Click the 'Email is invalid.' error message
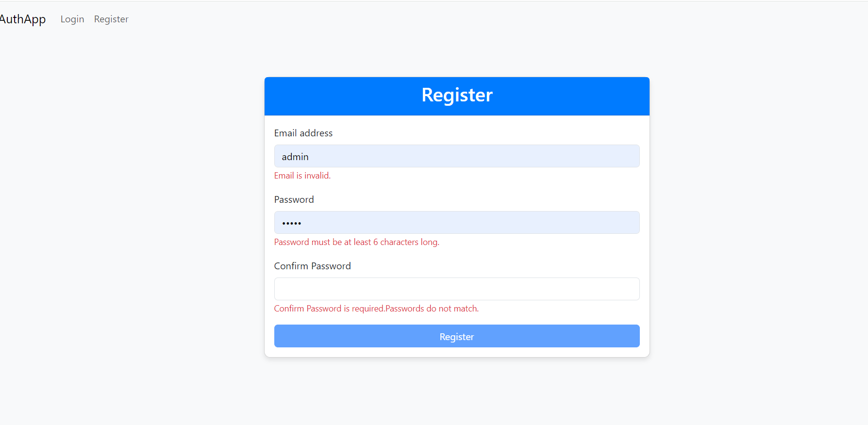 302,176
